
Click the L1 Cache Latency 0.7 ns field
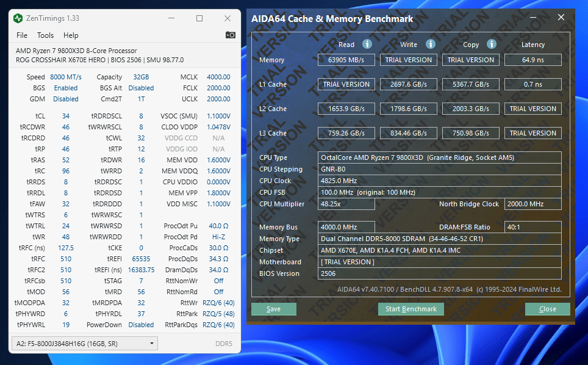click(533, 84)
